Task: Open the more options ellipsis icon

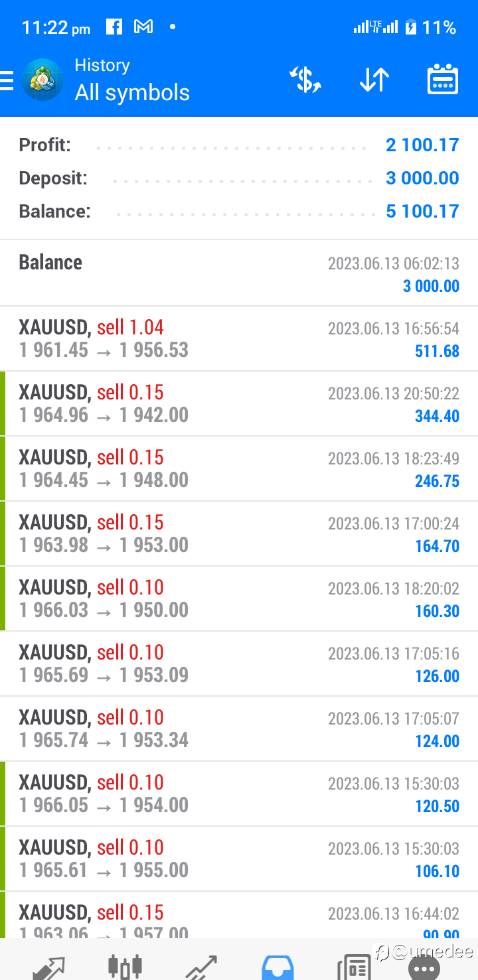Action: pos(424,969)
